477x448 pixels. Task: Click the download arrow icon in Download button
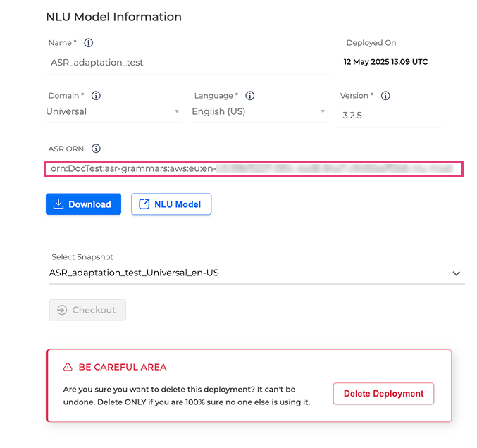(x=58, y=204)
